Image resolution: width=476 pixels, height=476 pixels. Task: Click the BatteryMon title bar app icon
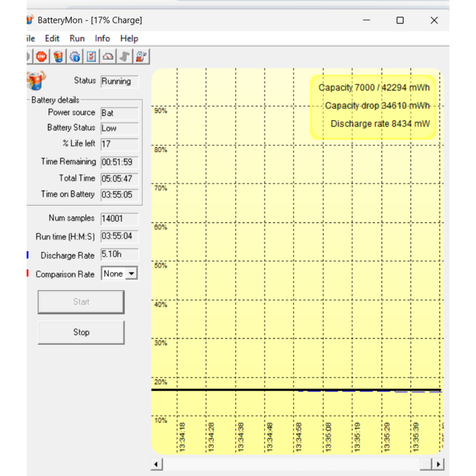(x=30, y=20)
